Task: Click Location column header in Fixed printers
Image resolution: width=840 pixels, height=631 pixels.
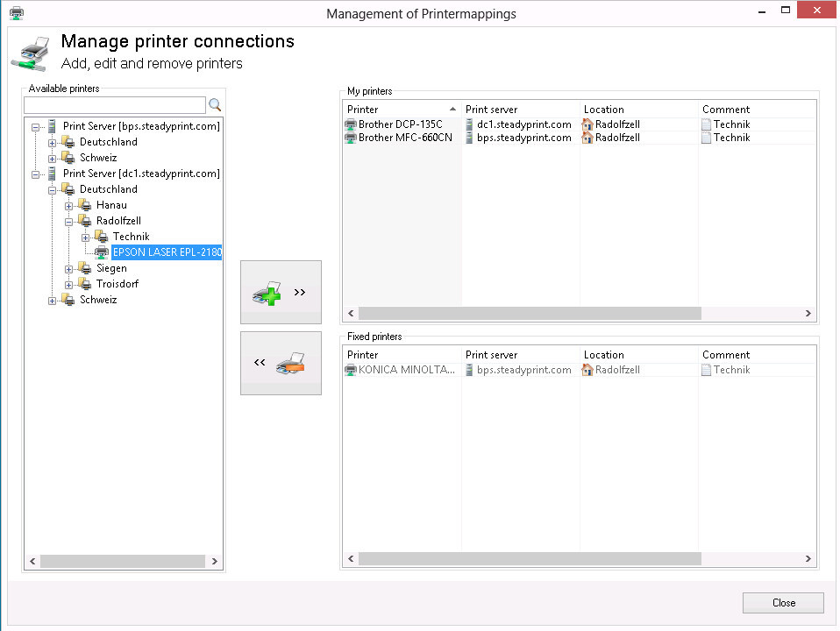Action: [x=638, y=355]
